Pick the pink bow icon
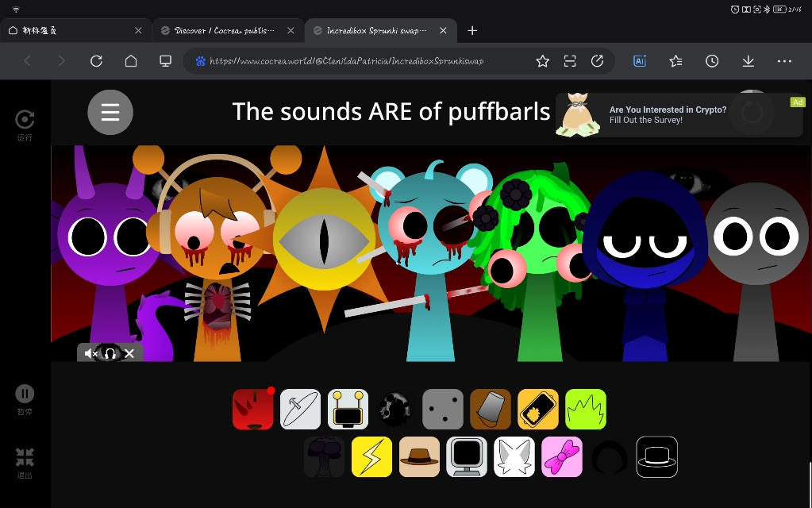The image size is (812, 508). point(562,456)
